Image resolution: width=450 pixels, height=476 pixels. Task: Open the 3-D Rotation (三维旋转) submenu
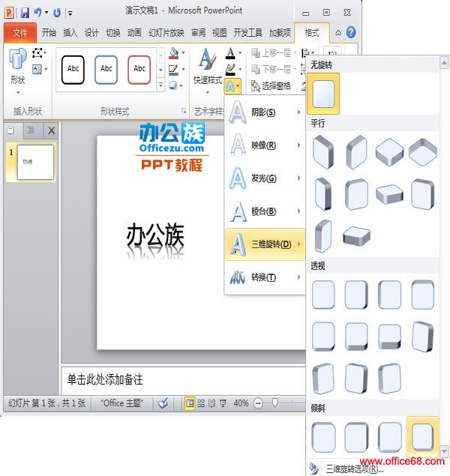pyautogui.click(x=265, y=244)
